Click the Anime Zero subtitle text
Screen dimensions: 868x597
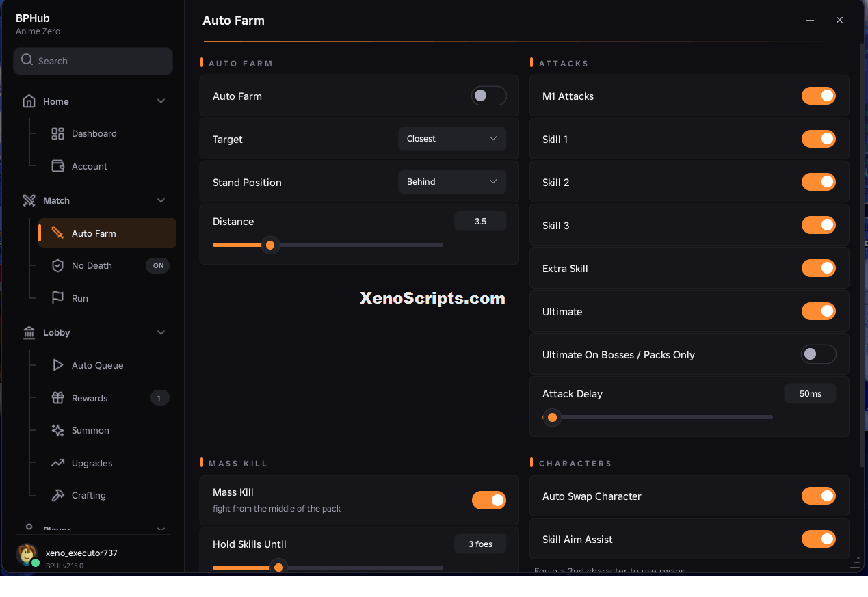pos(38,31)
